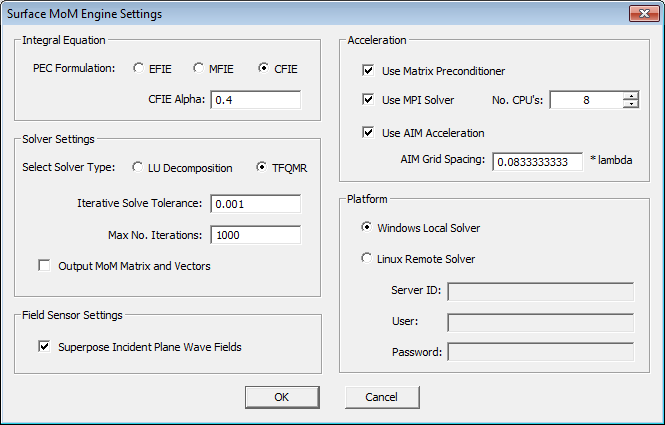The width and height of the screenshot is (665, 425).
Task: Toggle the Use MPI Solver checkbox
Action: click(369, 100)
